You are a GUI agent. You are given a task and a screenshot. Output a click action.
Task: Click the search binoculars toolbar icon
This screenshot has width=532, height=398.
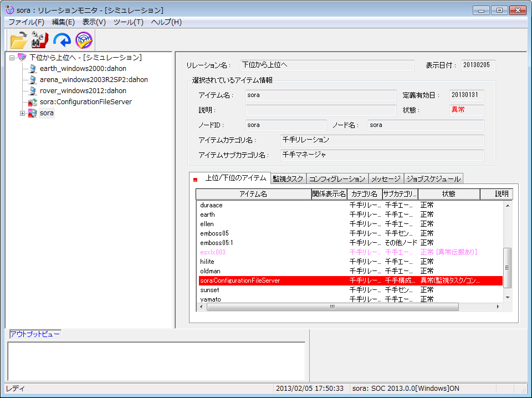coord(40,40)
